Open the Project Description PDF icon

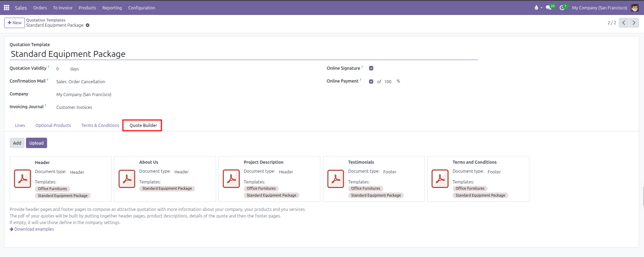coord(231,179)
